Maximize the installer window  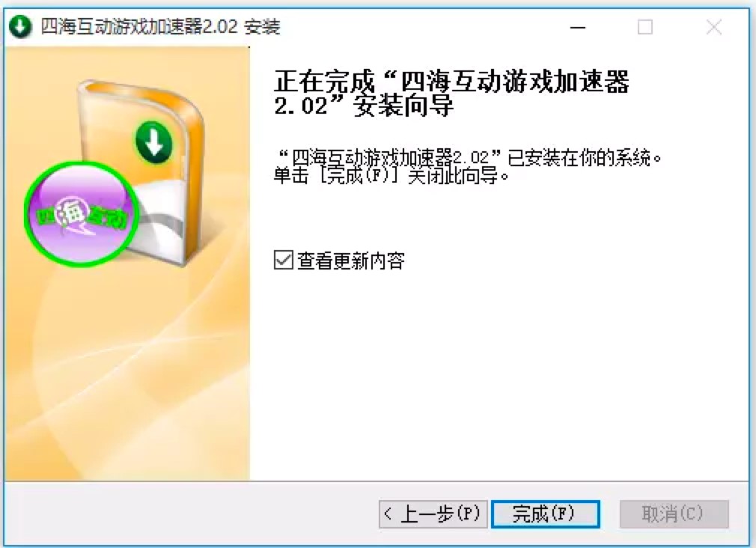point(645,27)
